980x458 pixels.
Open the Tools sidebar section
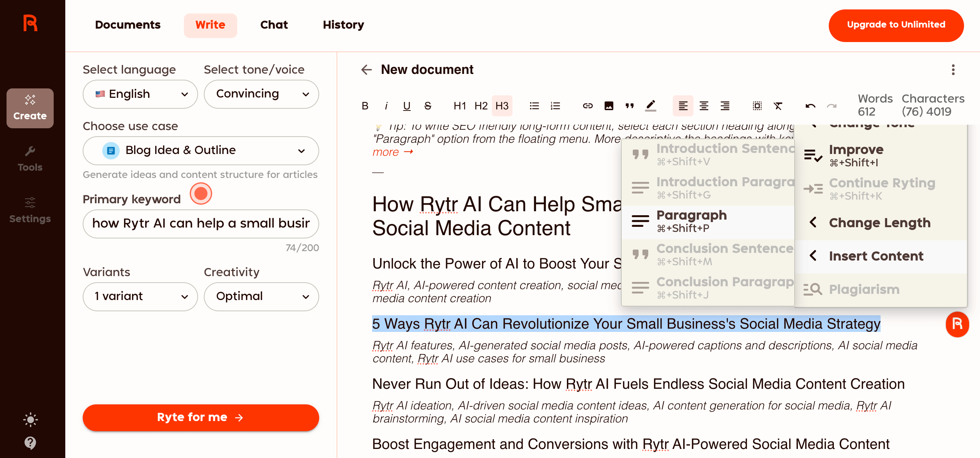click(x=30, y=159)
